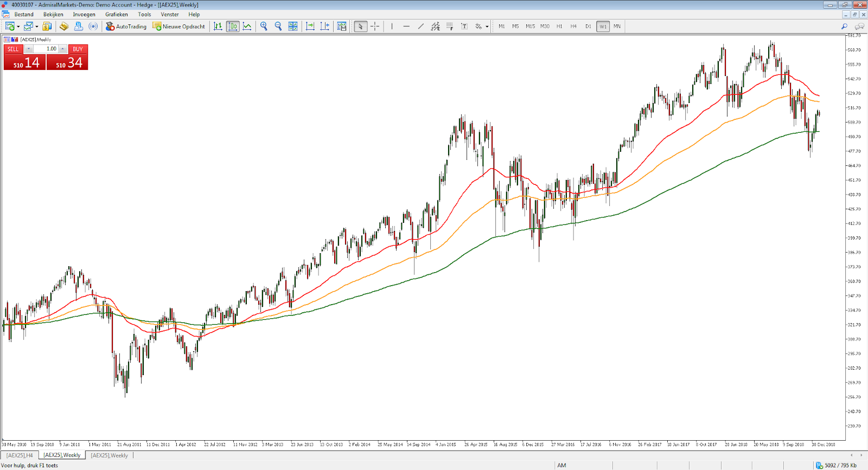The width and height of the screenshot is (868, 470).
Task: Switch to M30 timeframe
Action: click(x=545, y=26)
